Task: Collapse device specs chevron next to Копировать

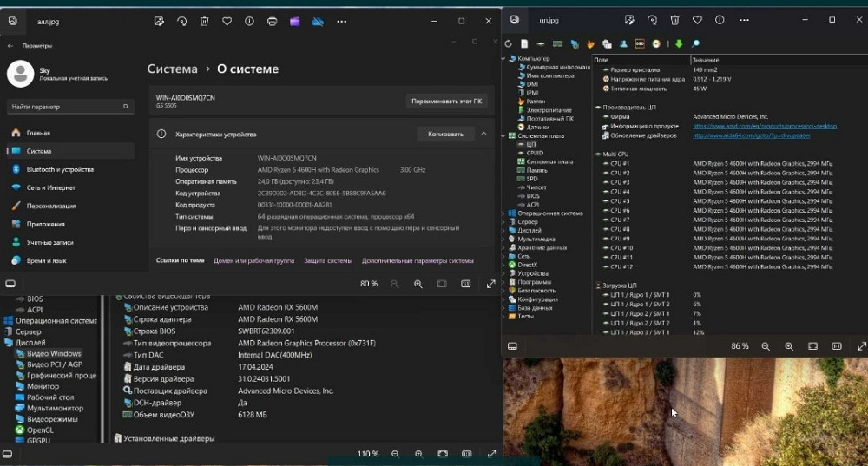Action: [x=483, y=135]
